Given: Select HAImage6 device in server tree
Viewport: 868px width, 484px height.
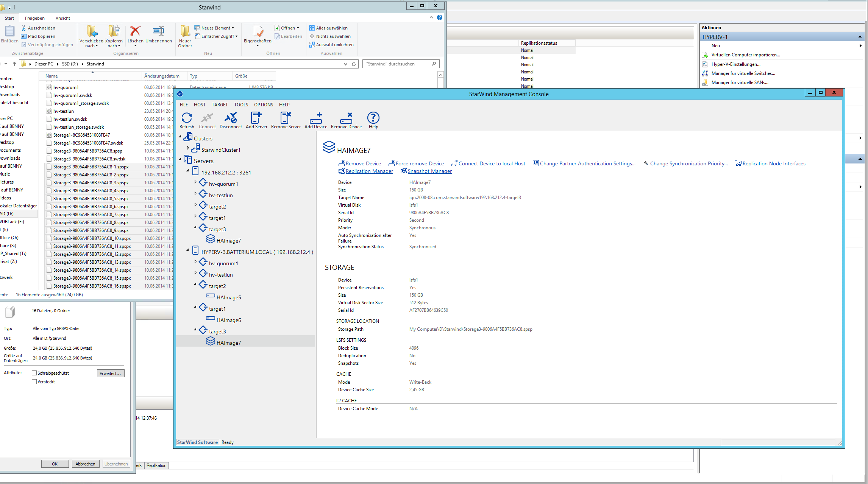Looking at the screenshot, I should coord(229,320).
